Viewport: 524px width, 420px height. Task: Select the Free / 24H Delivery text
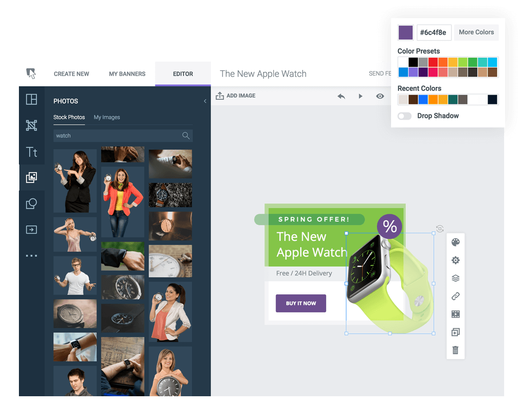pyautogui.click(x=304, y=274)
